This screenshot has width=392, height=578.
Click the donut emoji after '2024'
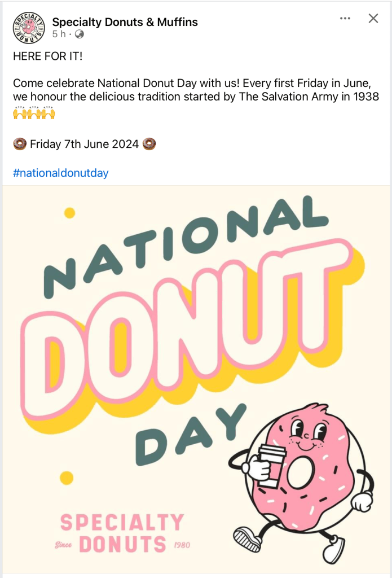pyautogui.click(x=149, y=144)
